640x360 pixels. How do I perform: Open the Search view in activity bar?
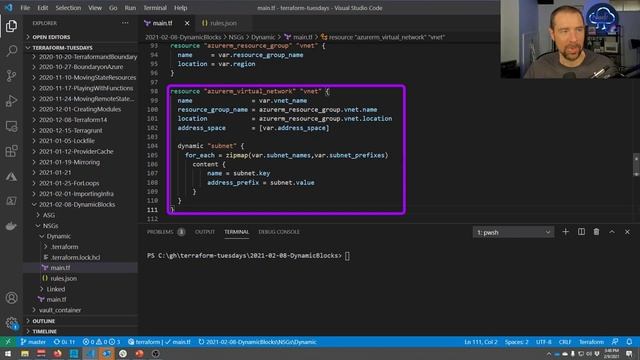coord(11,51)
